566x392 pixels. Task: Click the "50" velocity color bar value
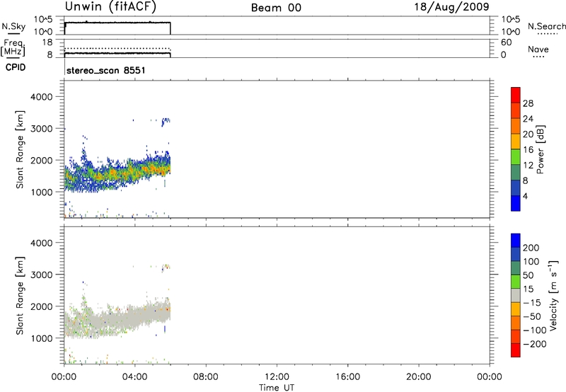click(x=528, y=275)
